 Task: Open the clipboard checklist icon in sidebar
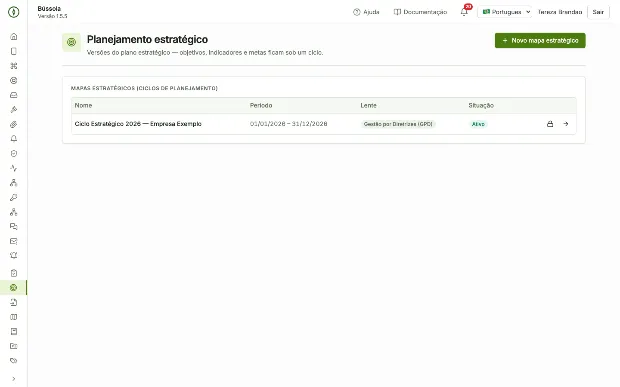pyautogui.click(x=13, y=273)
